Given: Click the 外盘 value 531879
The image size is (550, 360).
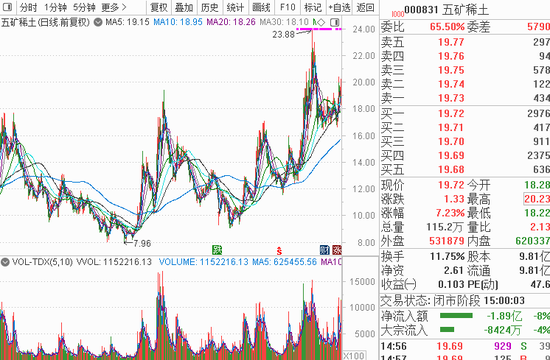Looking at the screenshot, I should tap(447, 241).
